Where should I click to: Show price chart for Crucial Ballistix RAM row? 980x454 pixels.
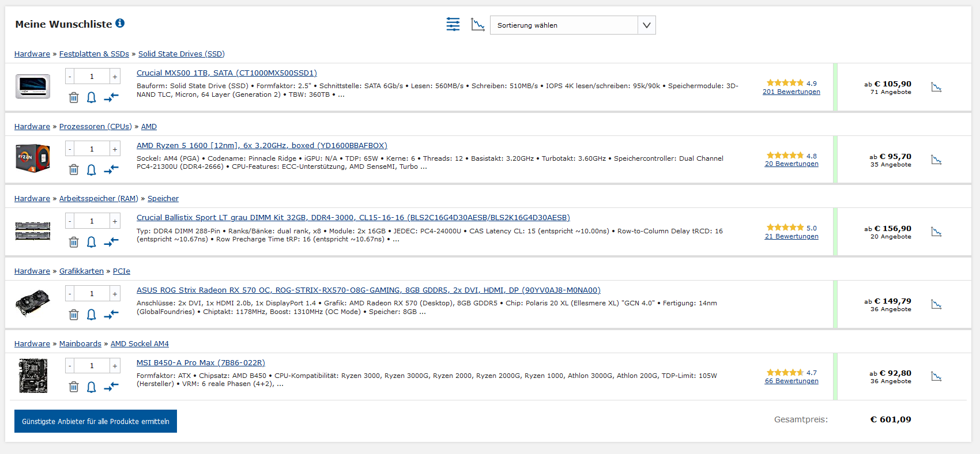pyautogui.click(x=936, y=232)
